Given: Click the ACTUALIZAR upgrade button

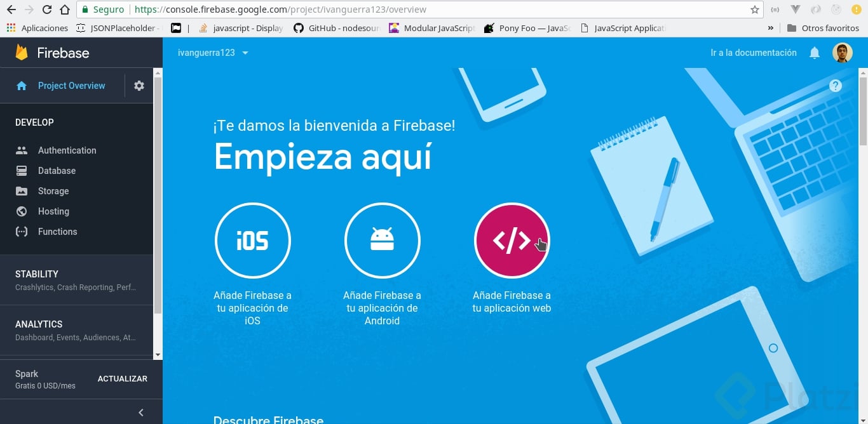Looking at the screenshot, I should (123, 379).
